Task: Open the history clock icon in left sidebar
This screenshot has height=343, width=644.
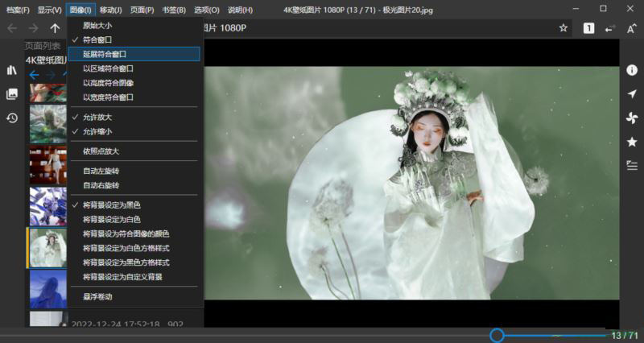Action: [12, 118]
